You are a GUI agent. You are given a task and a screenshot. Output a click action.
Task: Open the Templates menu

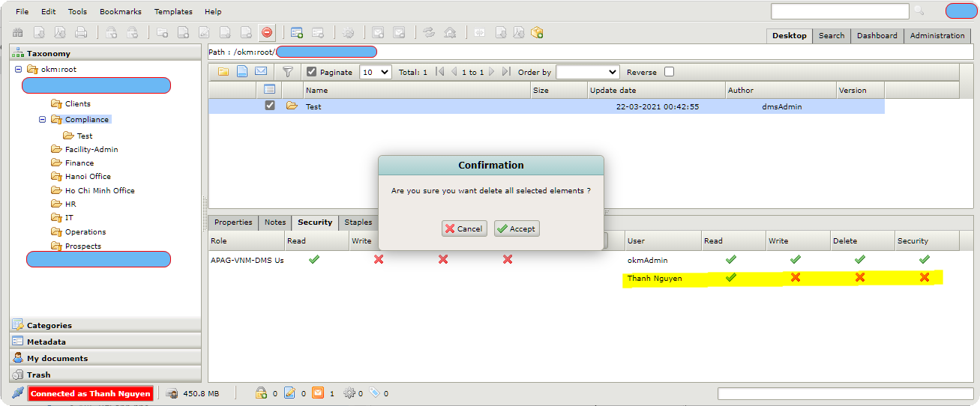coord(173,12)
